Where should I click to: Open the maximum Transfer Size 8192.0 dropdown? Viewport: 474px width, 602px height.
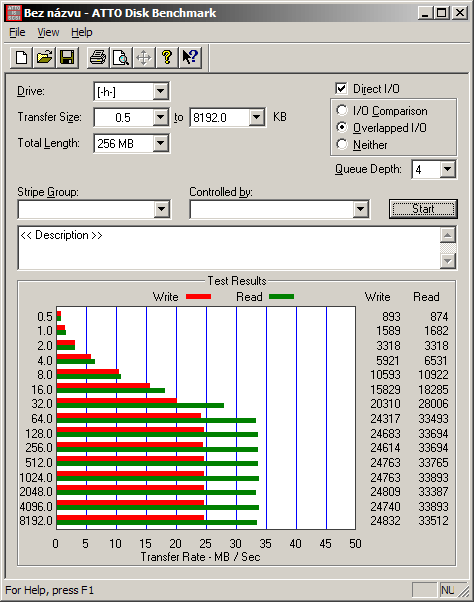pyautogui.click(x=256, y=117)
